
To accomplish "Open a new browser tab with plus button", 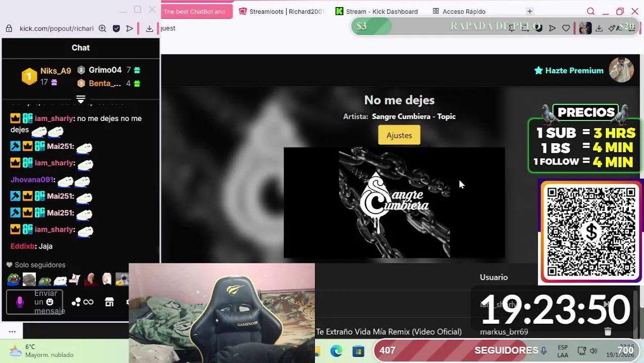I will pos(530,11).
